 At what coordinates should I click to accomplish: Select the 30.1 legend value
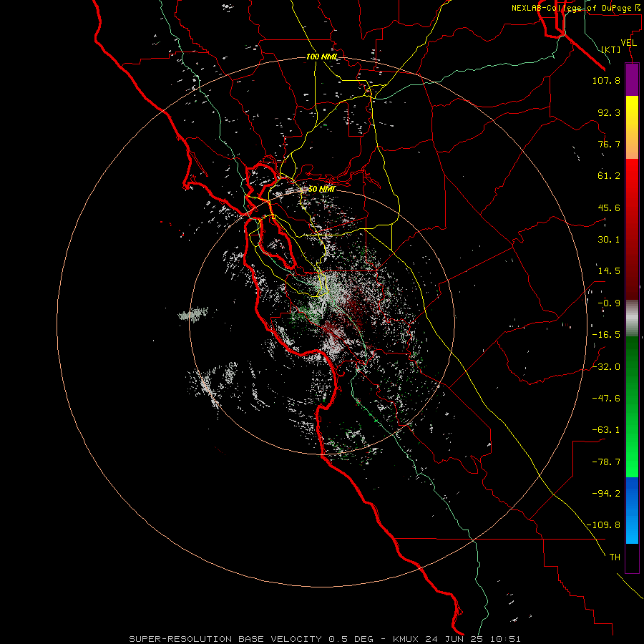point(609,240)
